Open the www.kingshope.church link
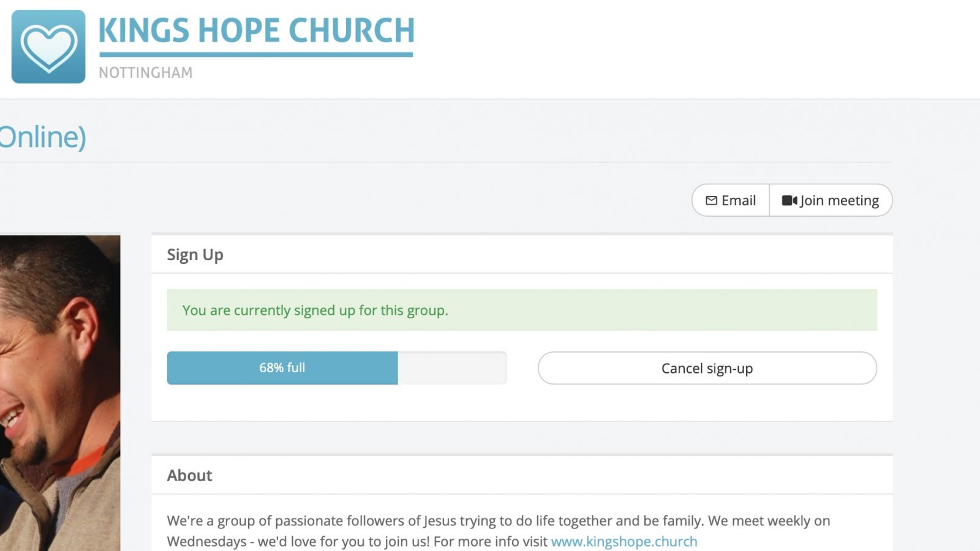 click(624, 541)
